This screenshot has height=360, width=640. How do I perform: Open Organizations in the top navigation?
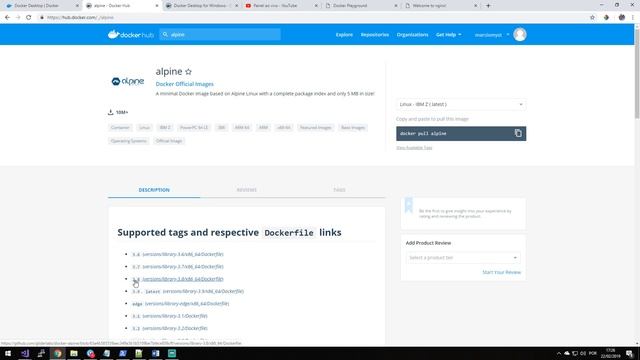pos(412,35)
